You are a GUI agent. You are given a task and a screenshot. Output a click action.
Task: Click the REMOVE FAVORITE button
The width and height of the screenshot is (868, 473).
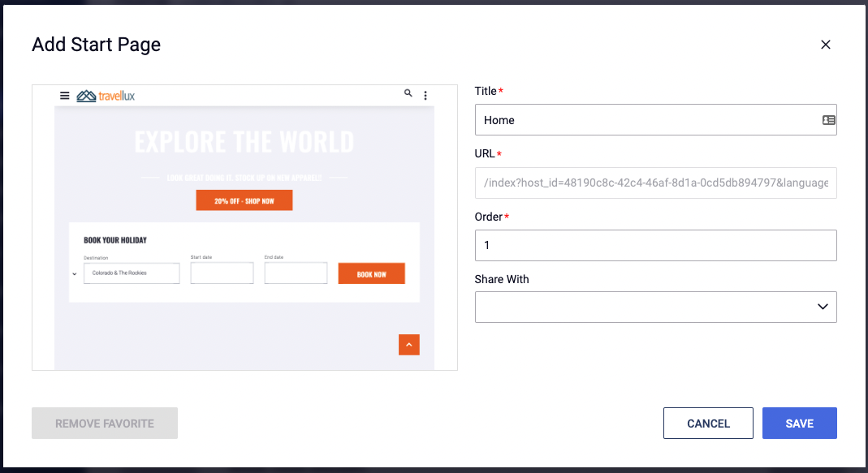coord(104,423)
